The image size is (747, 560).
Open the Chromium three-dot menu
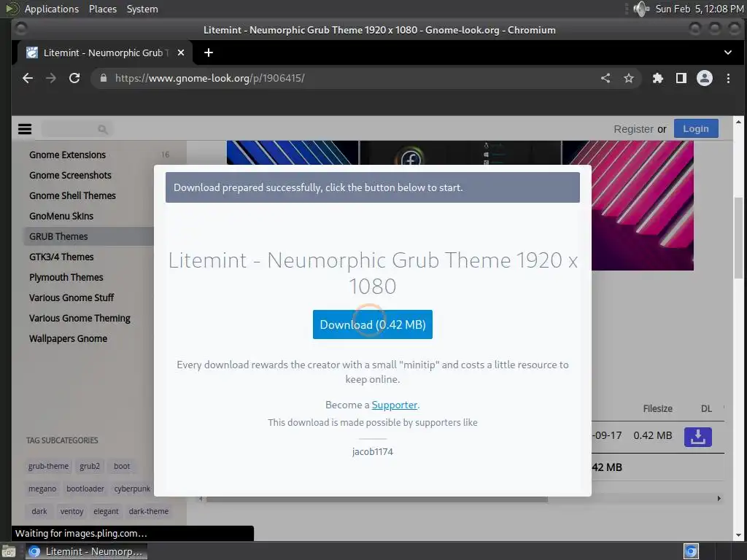(728, 78)
